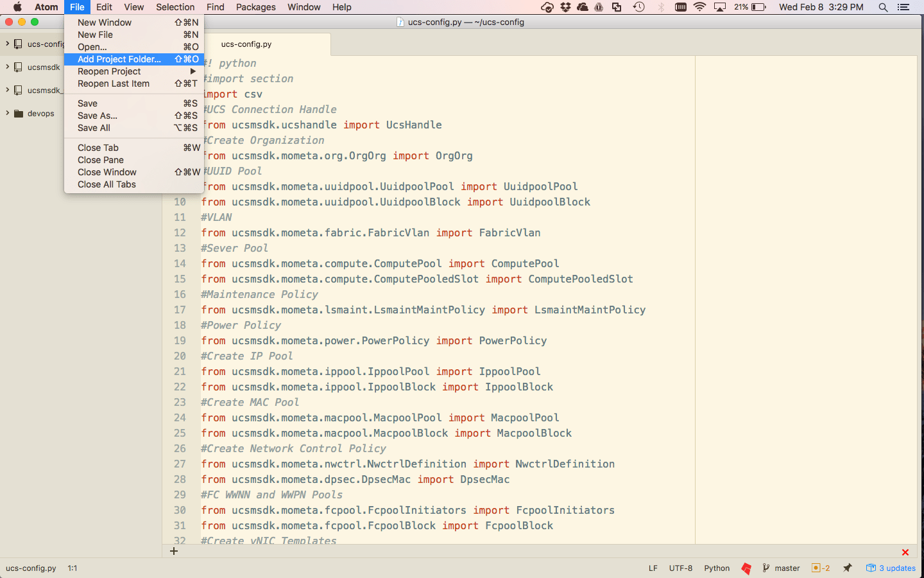924x578 pixels.
Task: Click the LF line ending button
Action: click(x=653, y=568)
